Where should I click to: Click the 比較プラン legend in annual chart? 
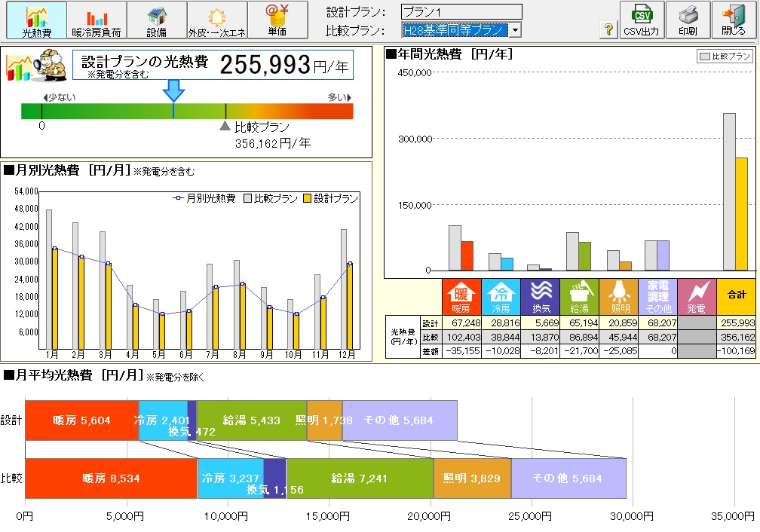tap(725, 57)
